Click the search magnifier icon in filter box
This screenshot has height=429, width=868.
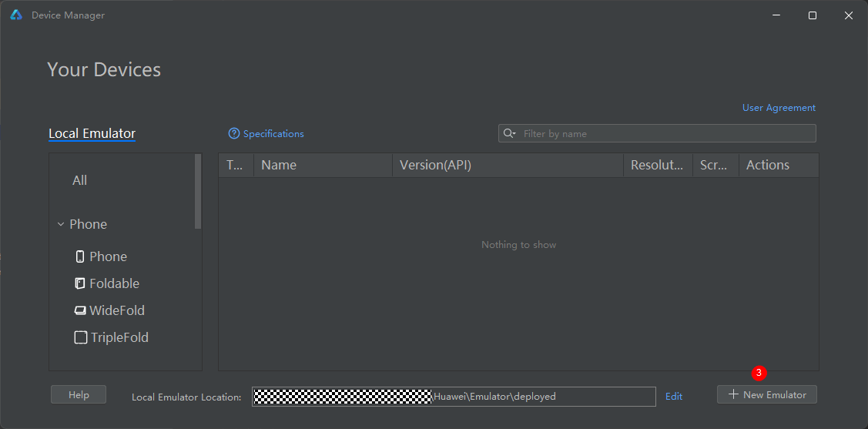(x=509, y=133)
